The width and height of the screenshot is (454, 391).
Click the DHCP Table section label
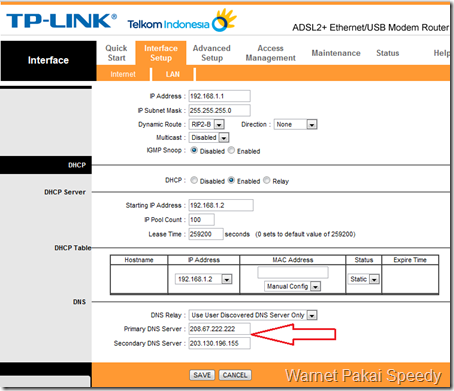[x=73, y=248]
